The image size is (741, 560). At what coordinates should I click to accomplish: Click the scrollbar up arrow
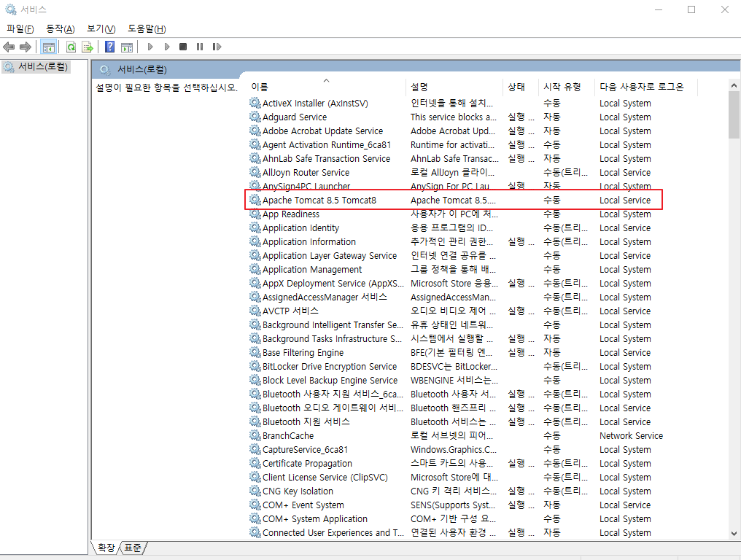(x=734, y=85)
